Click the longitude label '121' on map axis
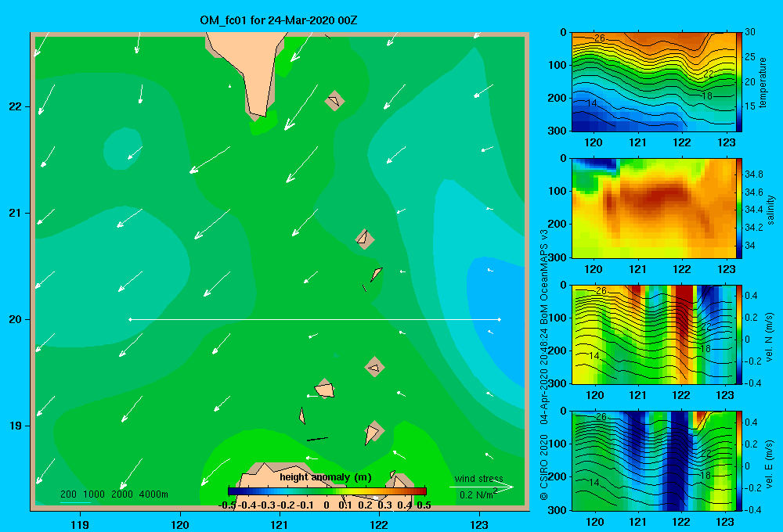Viewport: 783px width, 532px height. click(x=280, y=524)
